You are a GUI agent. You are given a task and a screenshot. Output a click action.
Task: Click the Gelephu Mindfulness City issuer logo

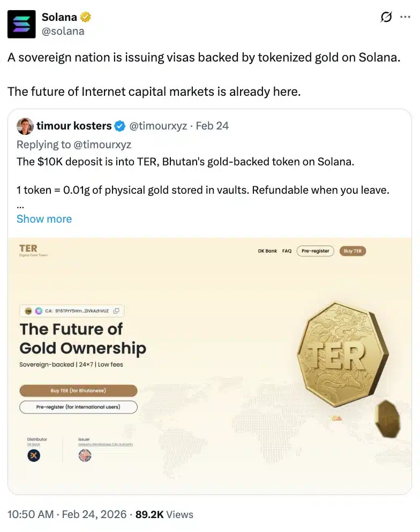pos(85,455)
